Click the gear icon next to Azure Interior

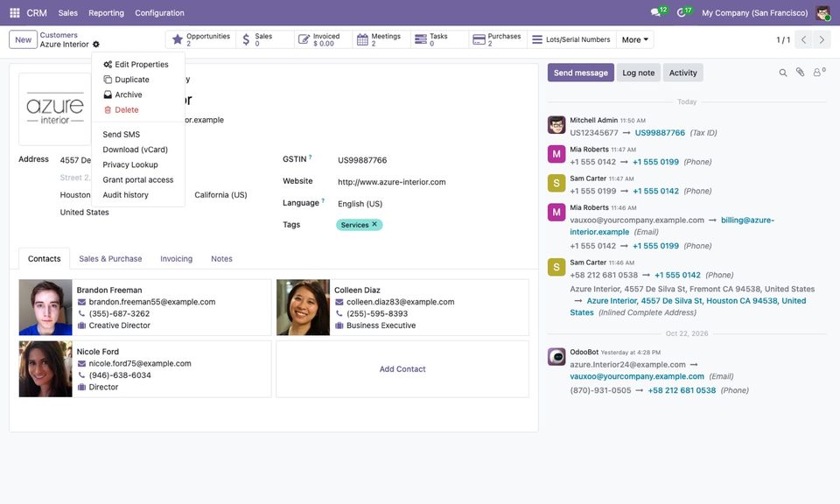coord(96,45)
